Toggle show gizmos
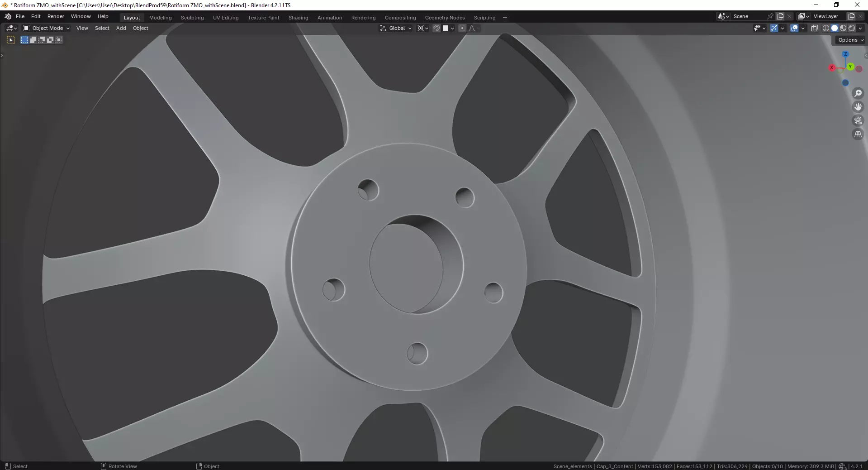This screenshot has height=470, width=868. coord(774,28)
